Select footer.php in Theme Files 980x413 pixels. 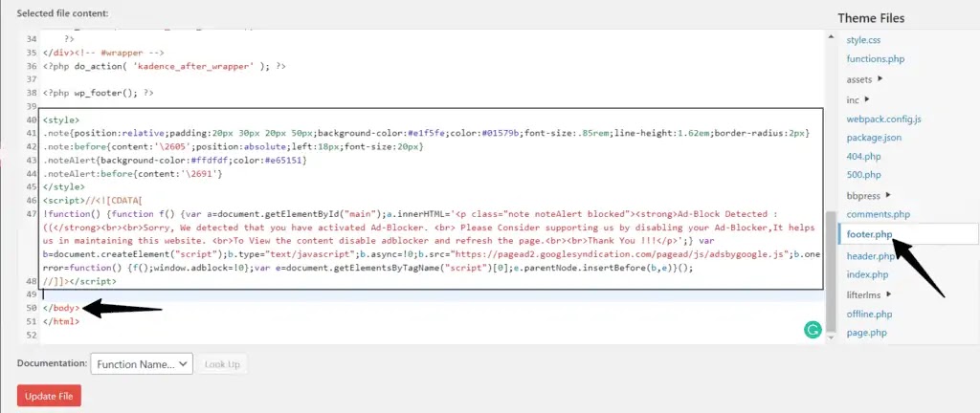pyautogui.click(x=869, y=234)
